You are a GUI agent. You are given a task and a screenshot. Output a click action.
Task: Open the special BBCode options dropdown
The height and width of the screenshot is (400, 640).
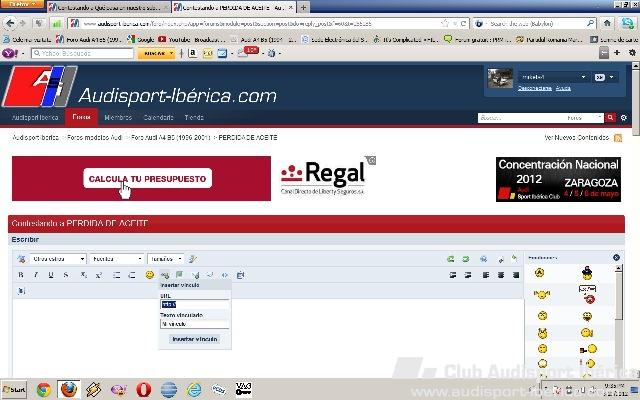(x=58, y=259)
